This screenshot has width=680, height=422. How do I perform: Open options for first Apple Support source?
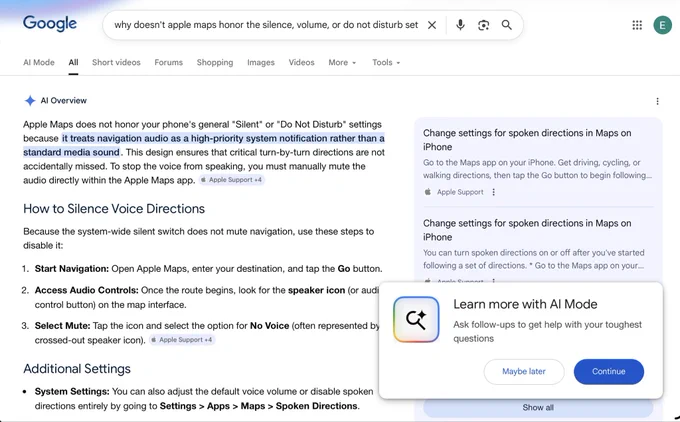(x=494, y=192)
